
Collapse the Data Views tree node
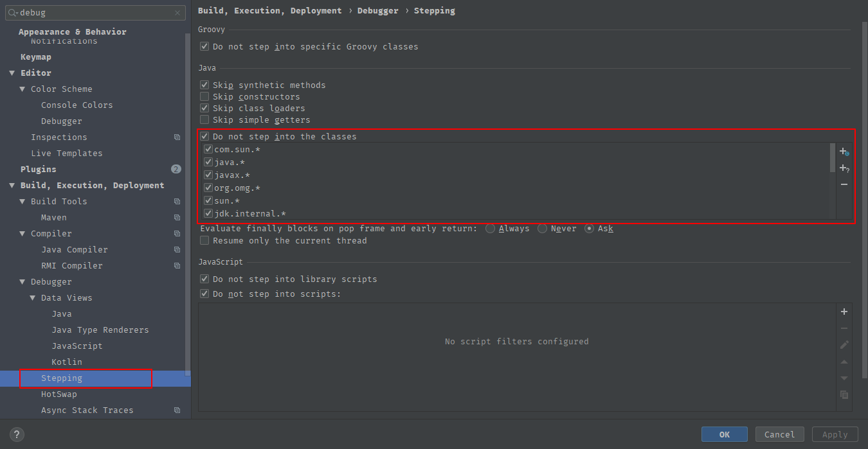coord(33,297)
